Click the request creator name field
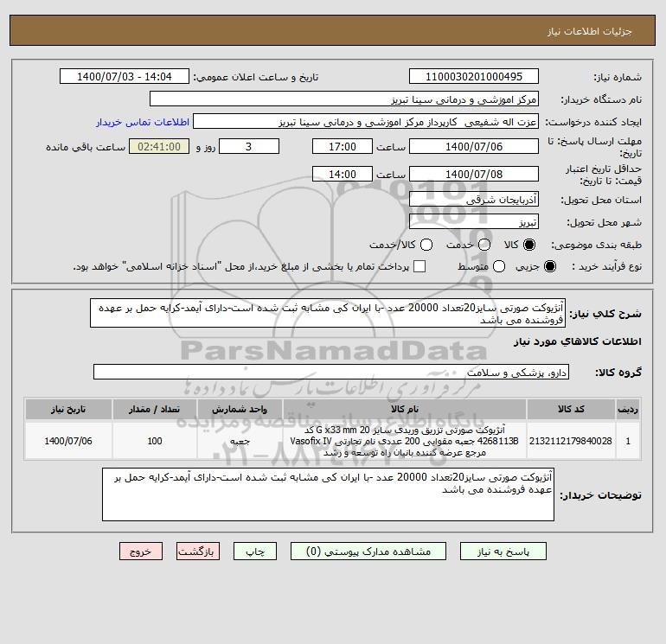 pos(366,122)
